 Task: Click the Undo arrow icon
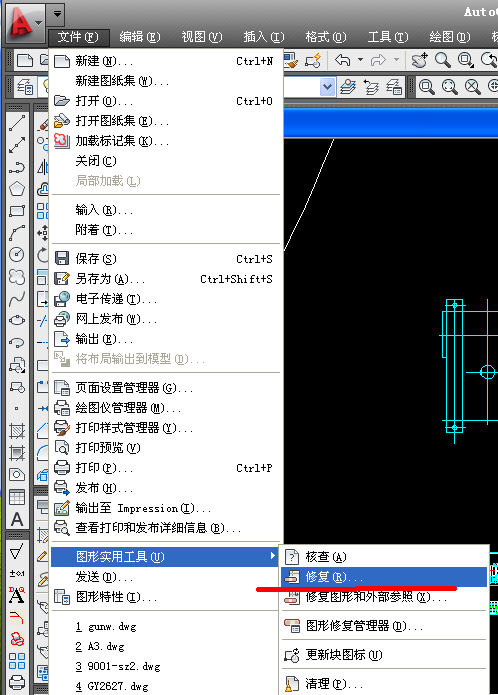343,60
